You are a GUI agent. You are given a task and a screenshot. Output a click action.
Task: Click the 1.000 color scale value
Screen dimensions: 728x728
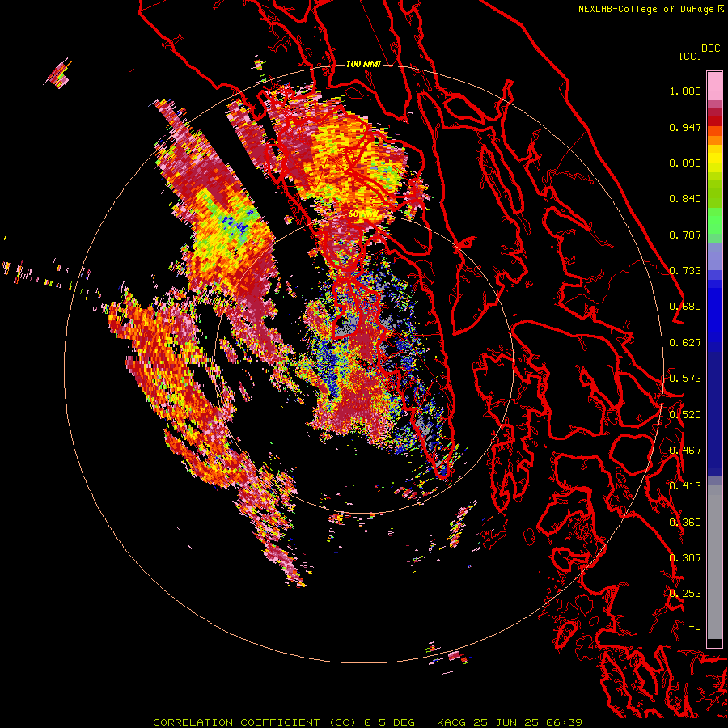(x=685, y=91)
